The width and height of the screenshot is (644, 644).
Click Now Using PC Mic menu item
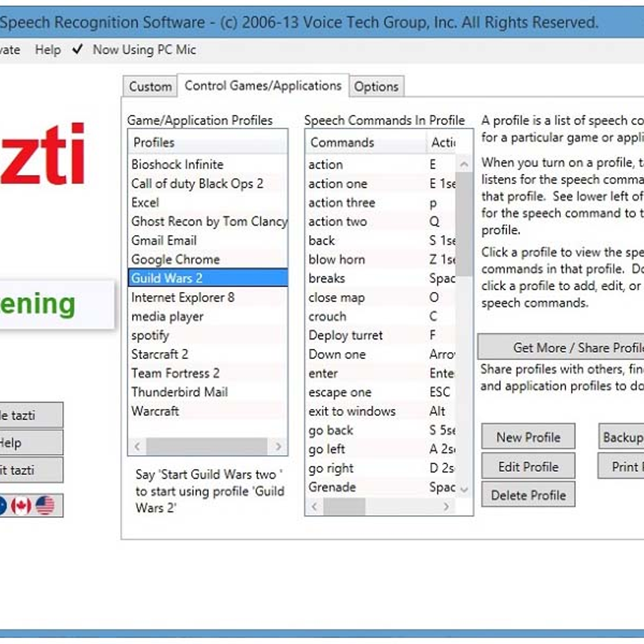[144, 50]
